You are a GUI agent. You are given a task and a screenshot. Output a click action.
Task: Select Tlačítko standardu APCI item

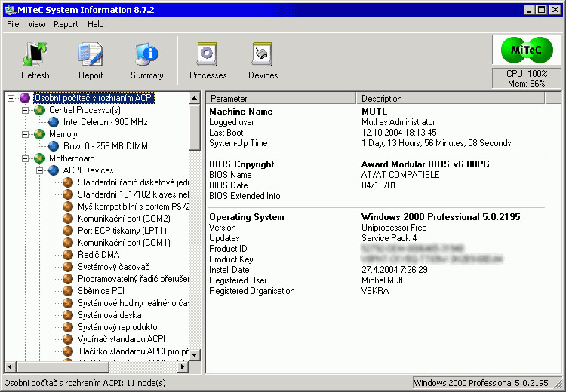(x=133, y=351)
